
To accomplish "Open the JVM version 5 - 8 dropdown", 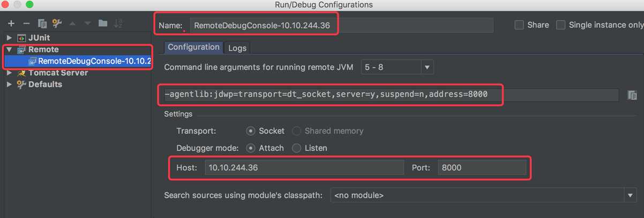I will 398,67.
